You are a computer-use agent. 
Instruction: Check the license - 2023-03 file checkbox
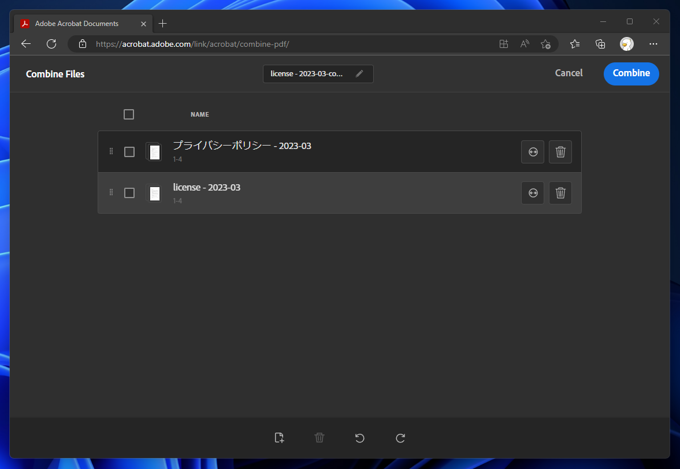click(129, 193)
